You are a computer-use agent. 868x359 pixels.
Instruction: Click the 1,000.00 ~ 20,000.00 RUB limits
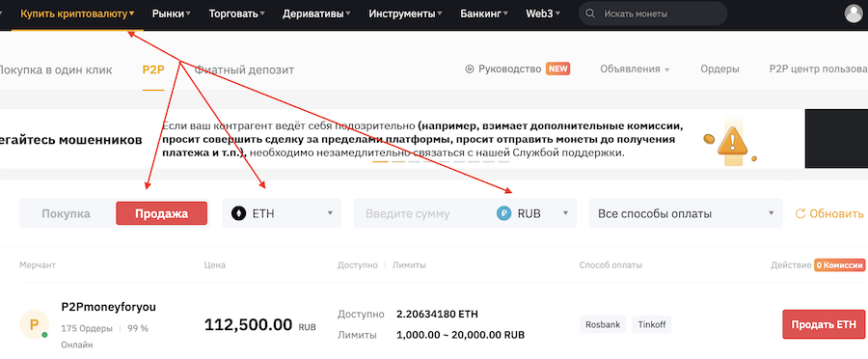(461, 335)
